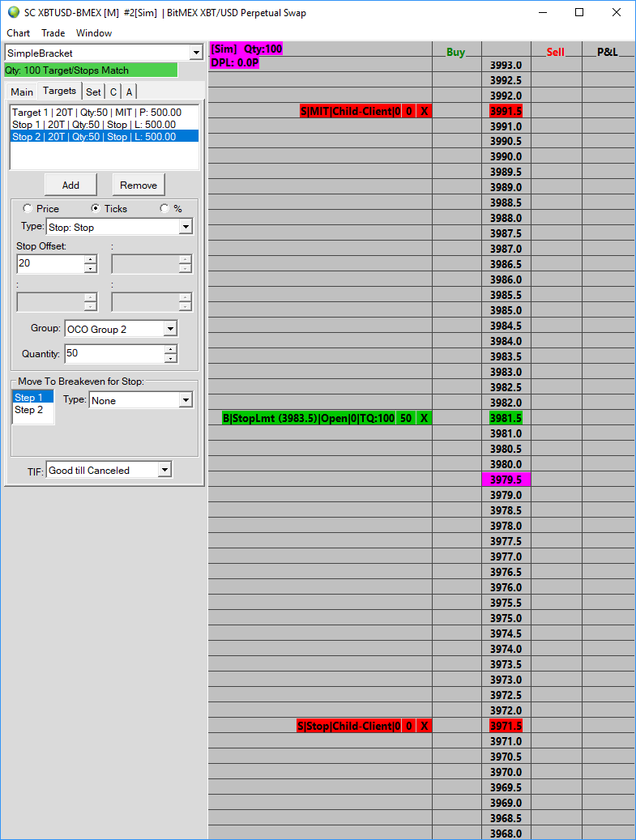Click the Quantity input field
Screen dimensions: 636x840
click(x=115, y=353)
